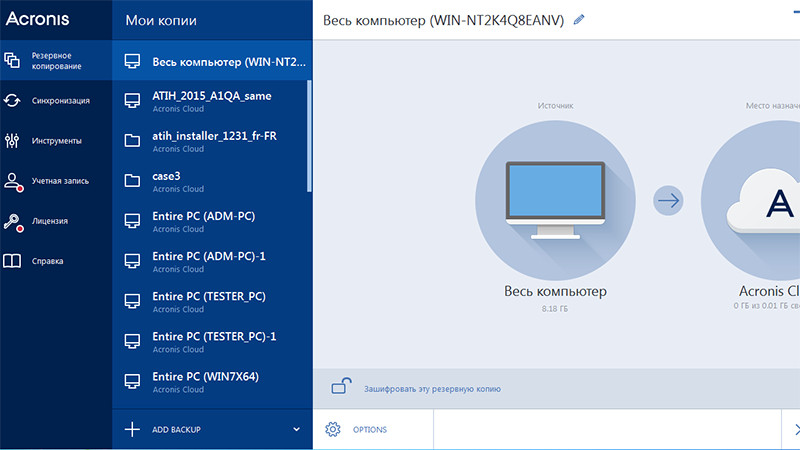
Task: Click the arrow icon between source and destination
Action: pyautogui.click(x=668, y=201)
